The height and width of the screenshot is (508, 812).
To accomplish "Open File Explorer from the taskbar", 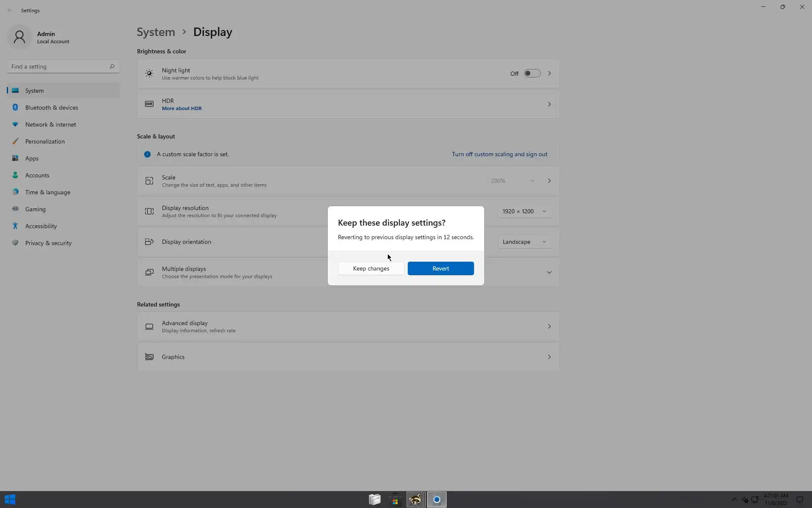I will point(375,500).
